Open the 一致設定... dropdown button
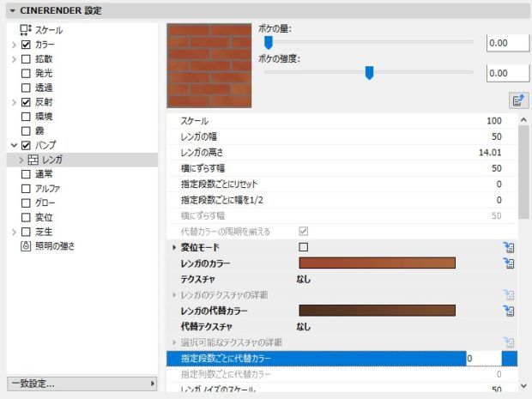The height and width of the screenshot is (399, 532). pyautogui.click(x=82, y=384)
